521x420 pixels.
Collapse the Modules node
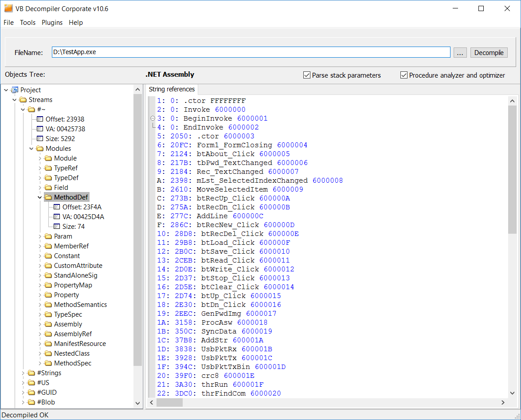[x=31, y=149]
